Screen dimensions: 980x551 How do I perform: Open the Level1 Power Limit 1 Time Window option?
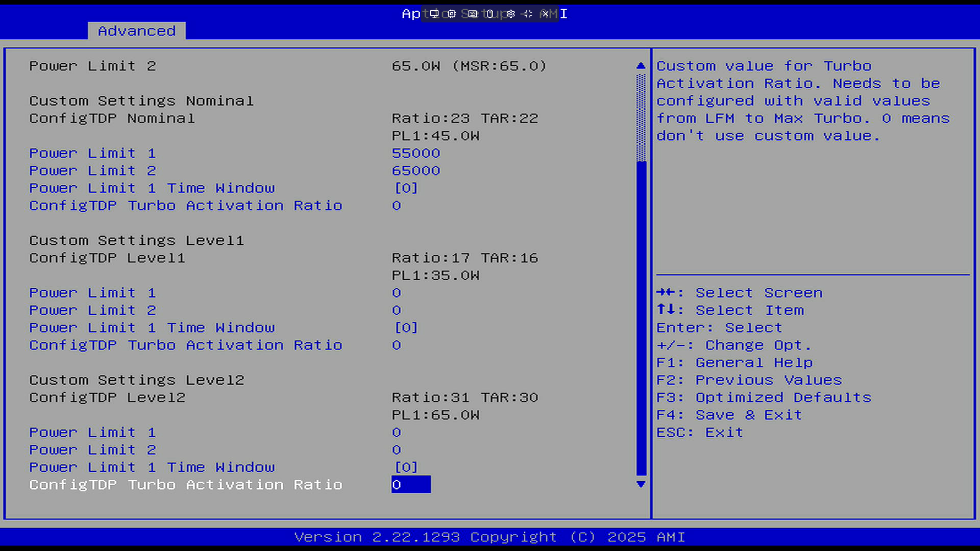(x=152, y=328)
